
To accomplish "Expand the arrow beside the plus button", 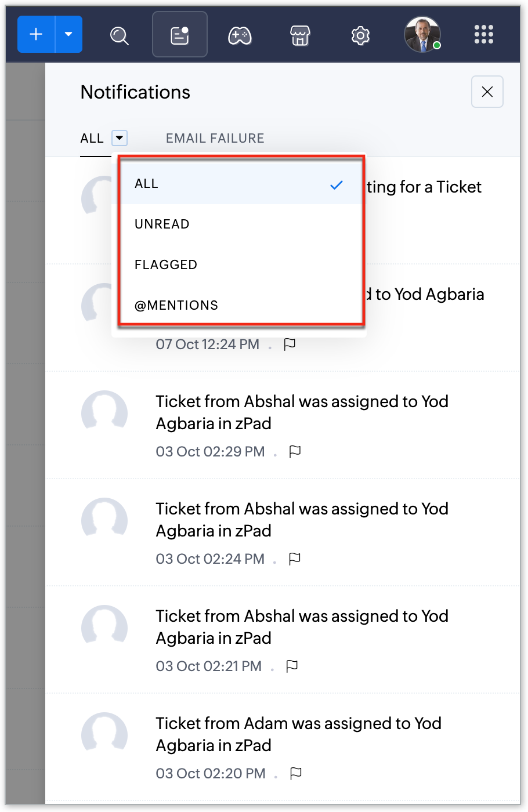I will click(68, 35).
